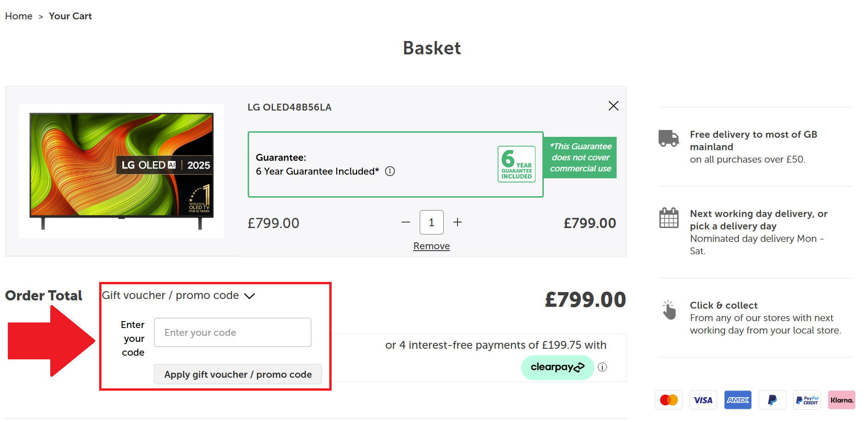The image size is (868, 422).
Task: Click the guarantee info circle icon
Action: [x=390, y=171]
